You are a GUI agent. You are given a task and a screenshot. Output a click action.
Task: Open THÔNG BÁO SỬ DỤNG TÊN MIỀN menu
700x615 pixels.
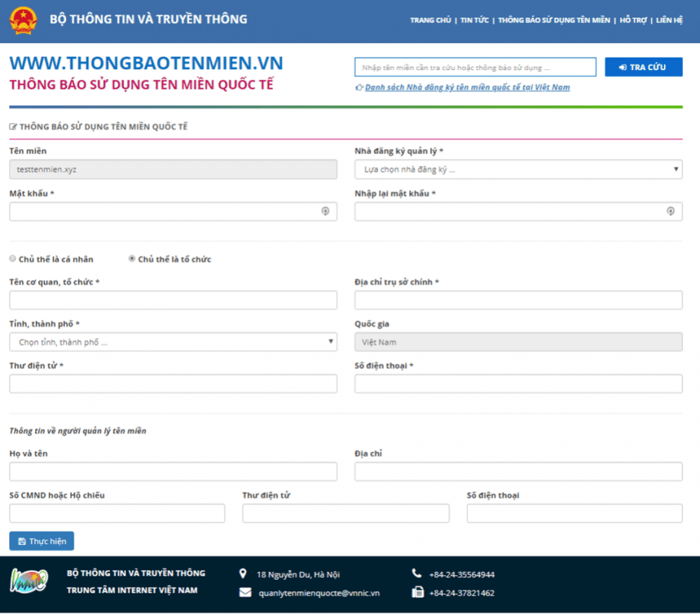tap(554, 20)
